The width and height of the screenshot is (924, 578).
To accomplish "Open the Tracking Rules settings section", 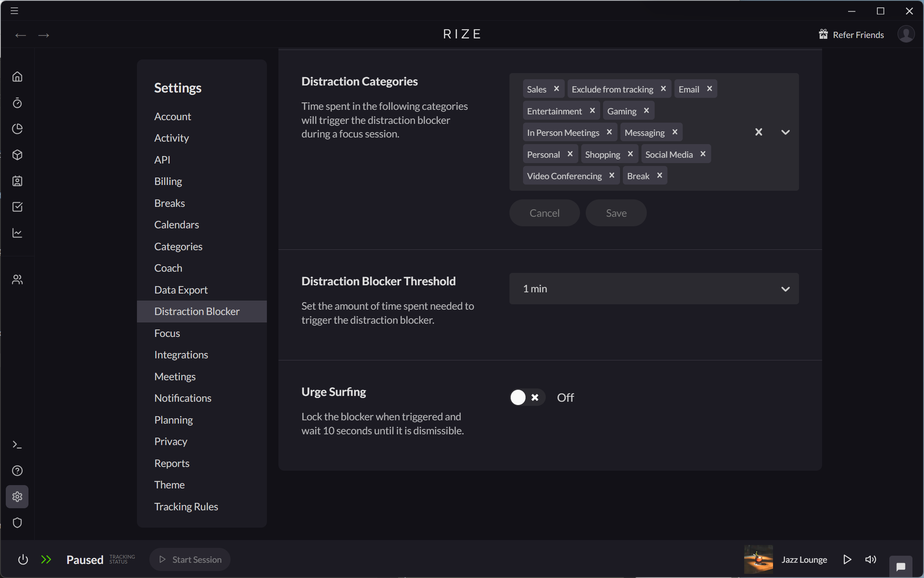I will [186, 507].
